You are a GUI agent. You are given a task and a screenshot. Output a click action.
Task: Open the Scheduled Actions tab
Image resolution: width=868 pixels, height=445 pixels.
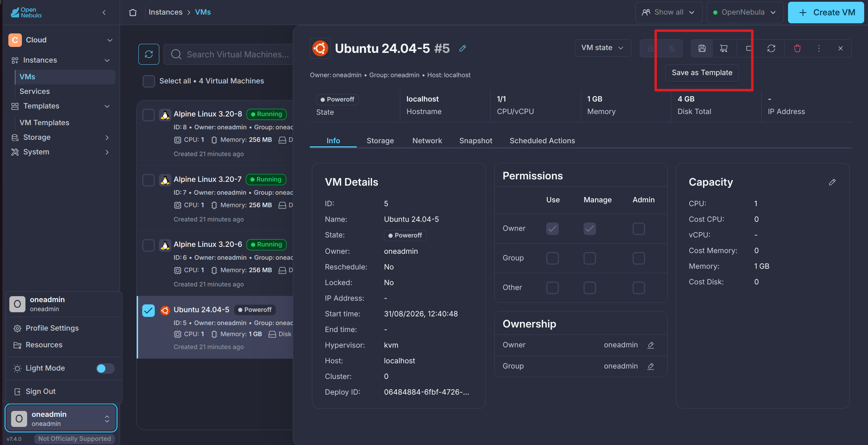[542, 141]
